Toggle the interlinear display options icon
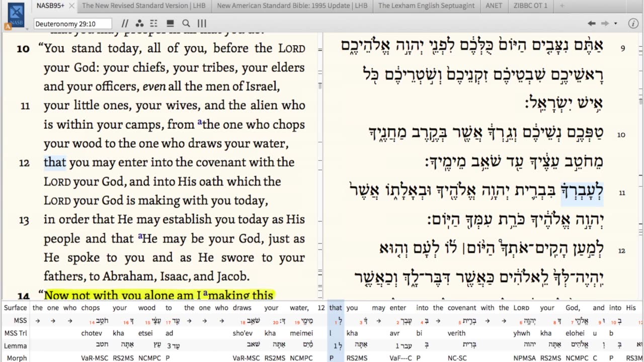Screen dimensions: 644x362 point(154,24)
